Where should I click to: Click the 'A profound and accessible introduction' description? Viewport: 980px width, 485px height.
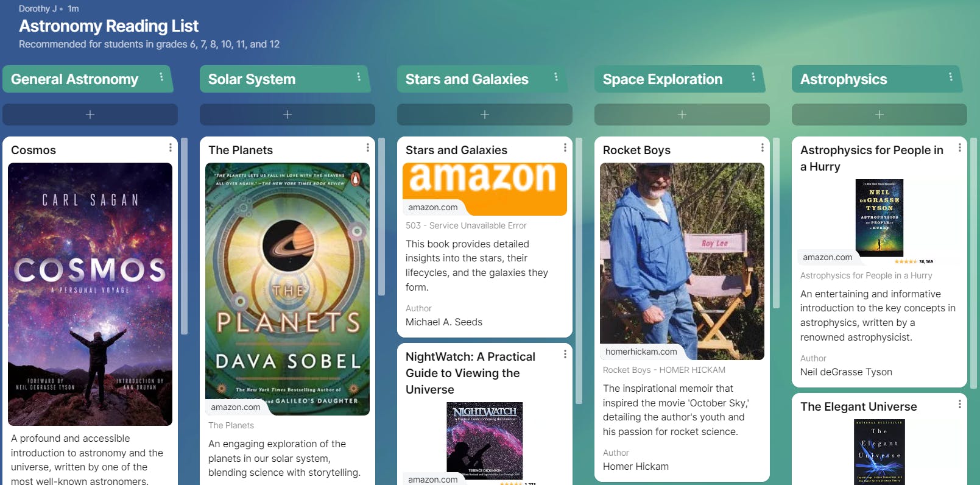coord(87,459)
